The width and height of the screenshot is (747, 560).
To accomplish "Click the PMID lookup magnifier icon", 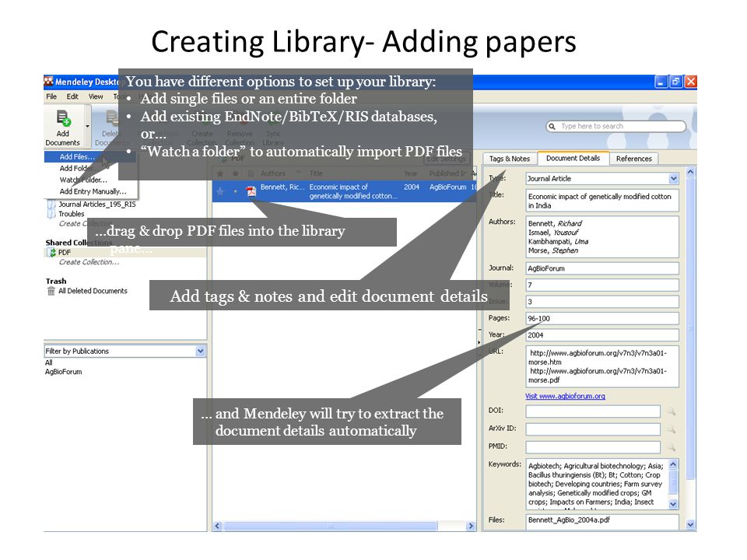I will click(x=672, y=448).
